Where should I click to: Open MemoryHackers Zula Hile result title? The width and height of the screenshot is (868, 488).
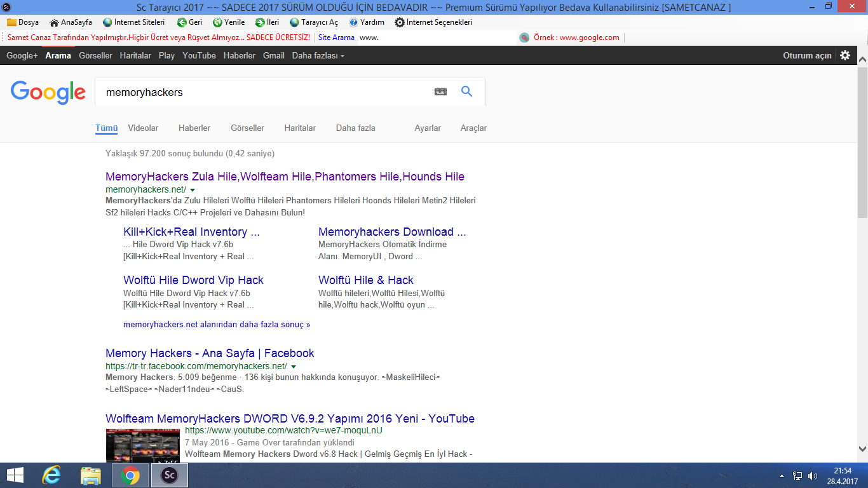click(x=285, y=177)
